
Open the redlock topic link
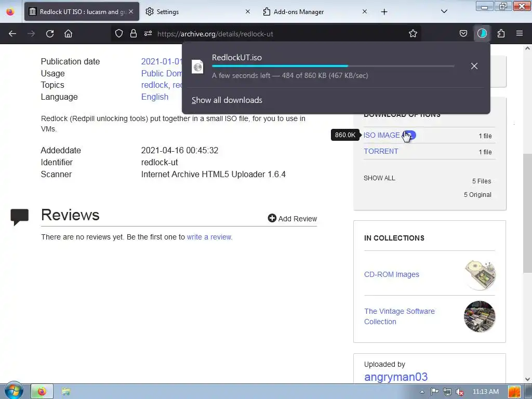(x=155, y=85)
